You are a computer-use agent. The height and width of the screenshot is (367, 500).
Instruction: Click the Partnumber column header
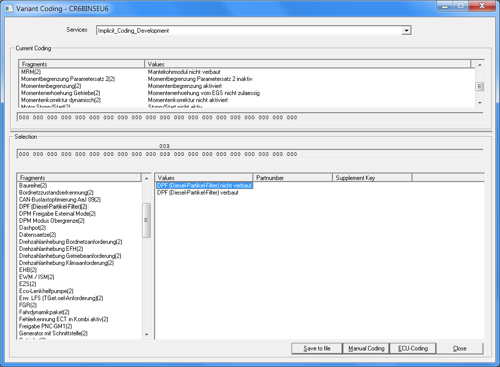(x=293, y=178)
